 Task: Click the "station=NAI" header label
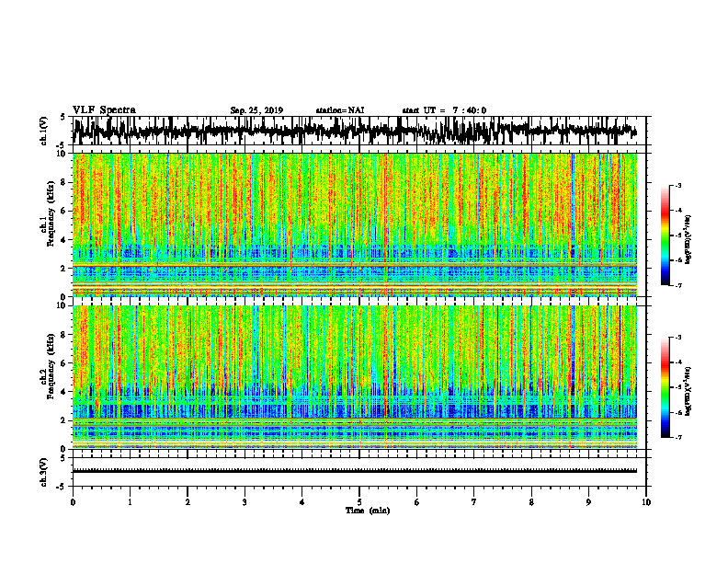[340, 110]
